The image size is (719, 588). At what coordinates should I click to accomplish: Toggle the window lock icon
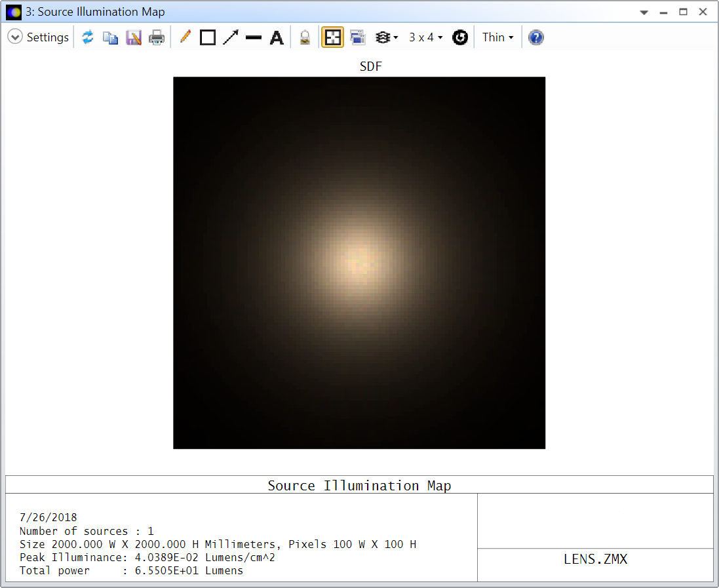coord(305,37)
